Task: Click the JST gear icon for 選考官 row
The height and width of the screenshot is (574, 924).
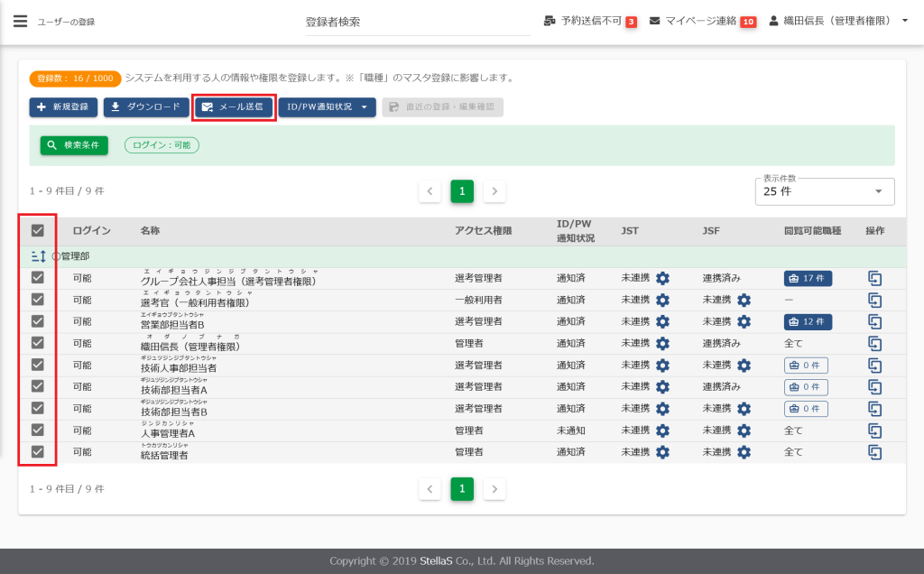Action: pyautogui.click(x=662, y=300)
